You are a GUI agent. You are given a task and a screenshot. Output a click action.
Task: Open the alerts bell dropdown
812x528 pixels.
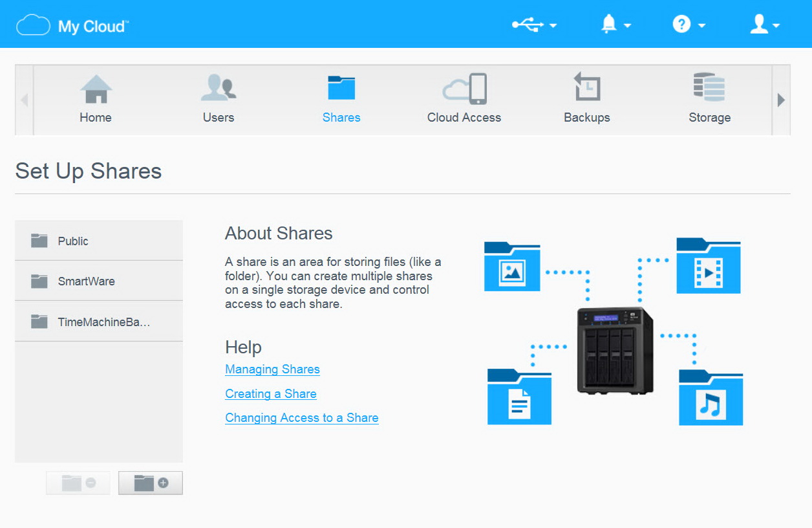tap(615, 25)
